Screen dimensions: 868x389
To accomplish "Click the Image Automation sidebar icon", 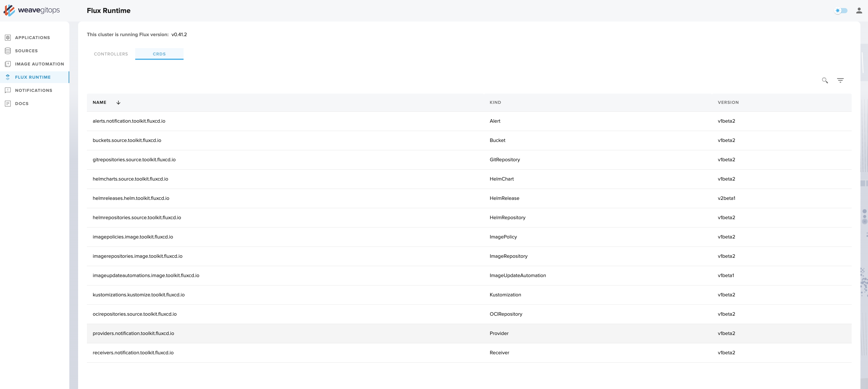I will click(8, 64).
